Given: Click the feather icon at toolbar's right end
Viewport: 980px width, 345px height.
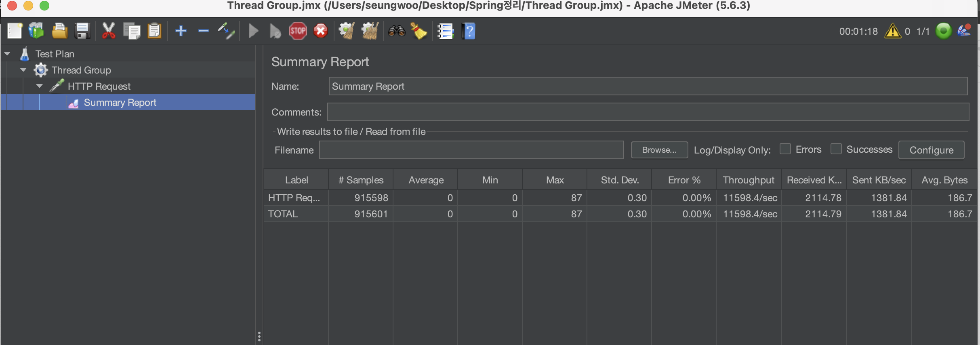Looking at the screenshot, I should pos(964,31).
